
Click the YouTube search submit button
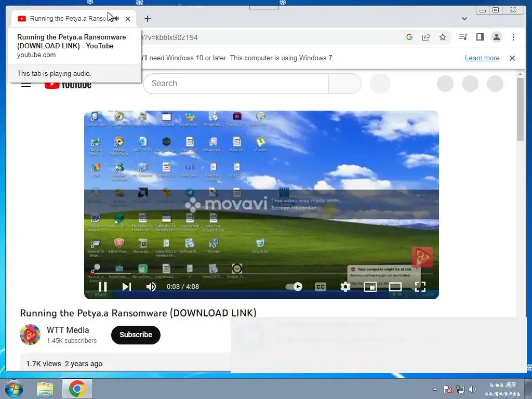[x=345, y=84]
